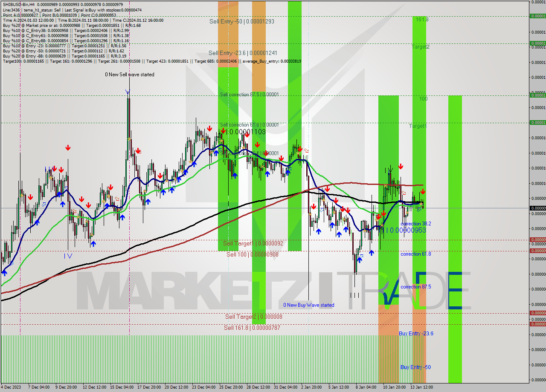Click the '10 Jan 20:00' time axis label
The image size is (546, 392).
(x=395, y=387)
